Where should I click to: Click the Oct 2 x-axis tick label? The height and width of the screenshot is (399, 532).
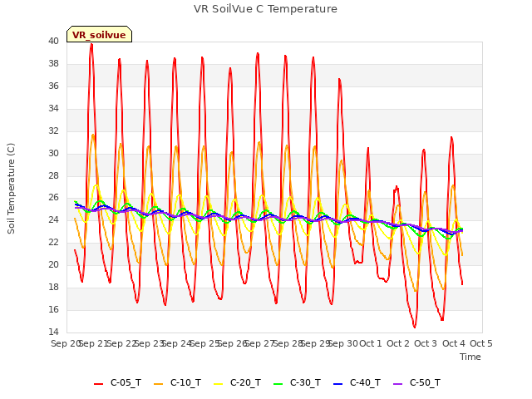point(398,343)
